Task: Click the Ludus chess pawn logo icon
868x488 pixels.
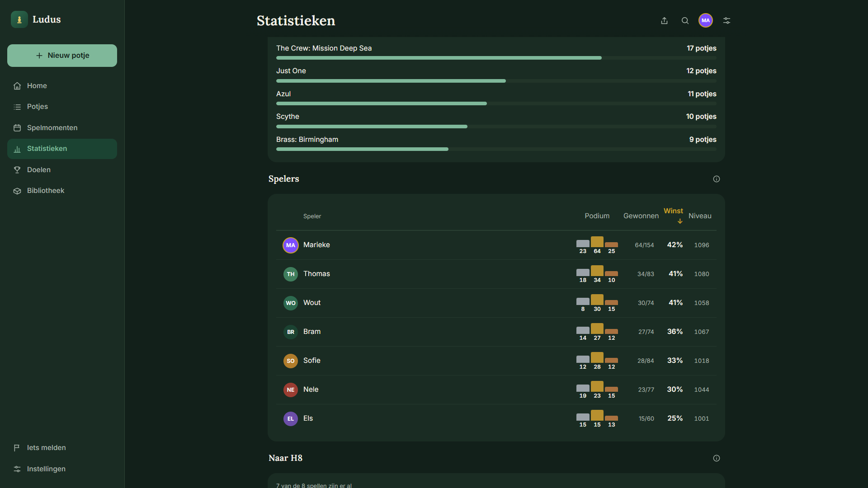Action: tap(19, 19)
